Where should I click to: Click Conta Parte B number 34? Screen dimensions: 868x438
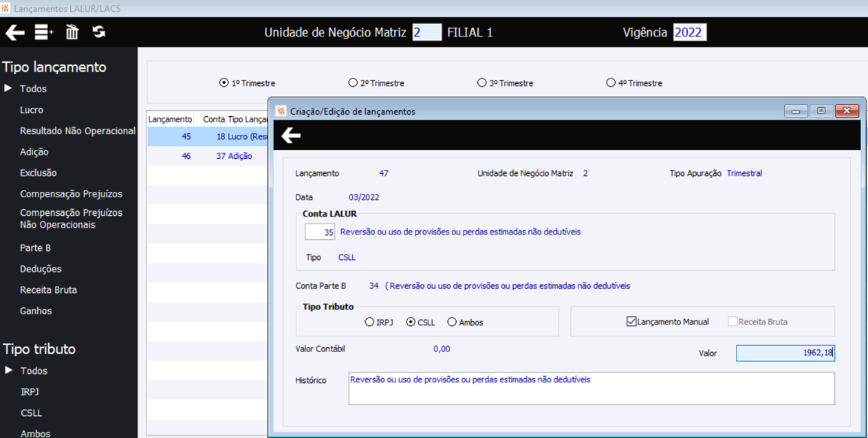tap(374, 285)
